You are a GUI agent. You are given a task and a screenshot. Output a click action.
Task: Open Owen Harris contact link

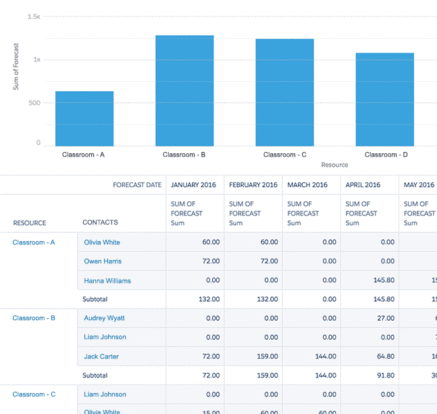tap(103, 261)
